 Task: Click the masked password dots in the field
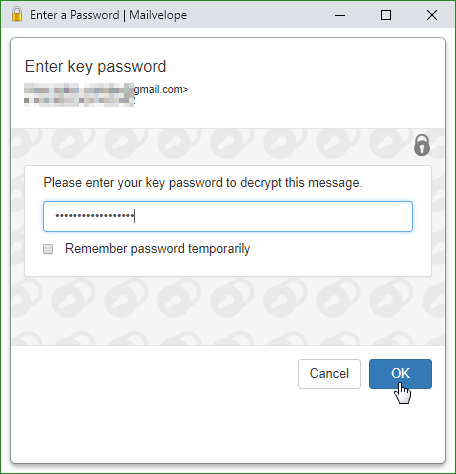[x=95, y=216]
